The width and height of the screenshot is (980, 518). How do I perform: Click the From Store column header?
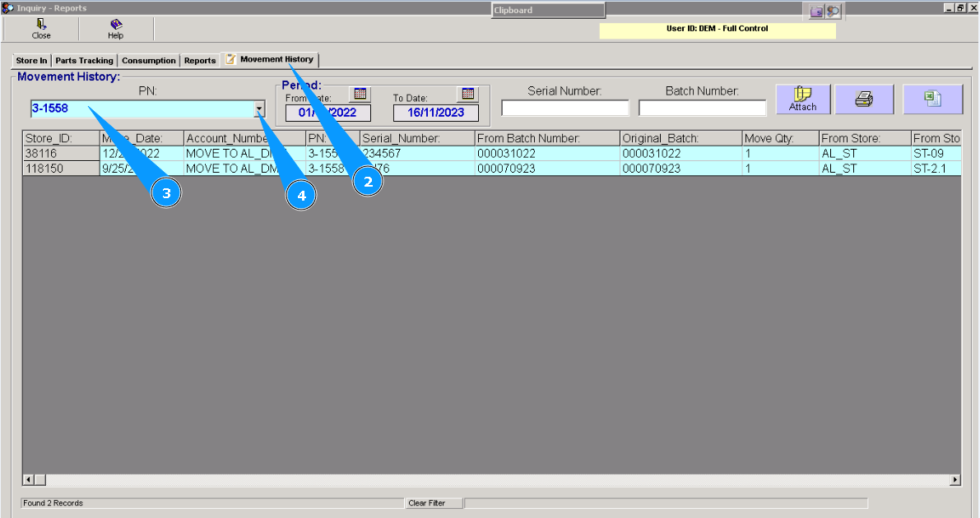click(x=865, y=138)
